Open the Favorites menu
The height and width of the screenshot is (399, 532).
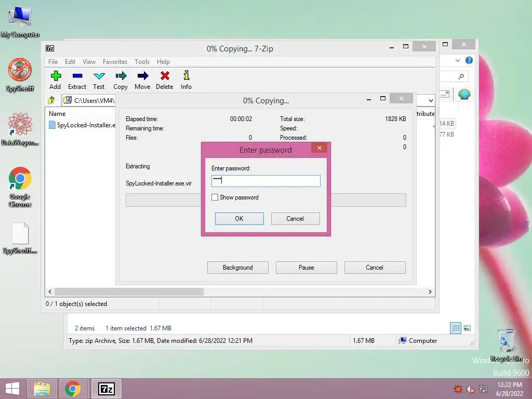pos(115,62)
